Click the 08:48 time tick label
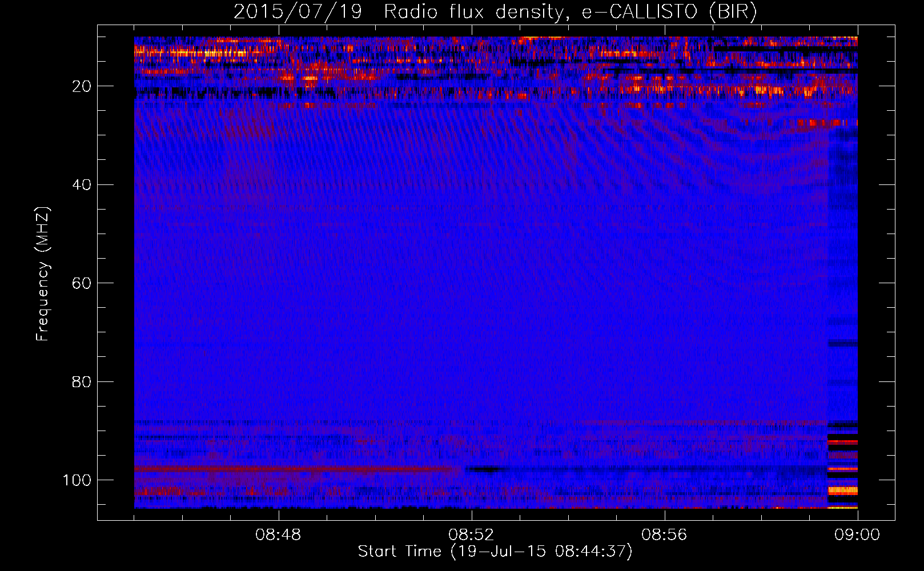Image resolution: width=924 pixels, height=571 pixels. (278, 535)
